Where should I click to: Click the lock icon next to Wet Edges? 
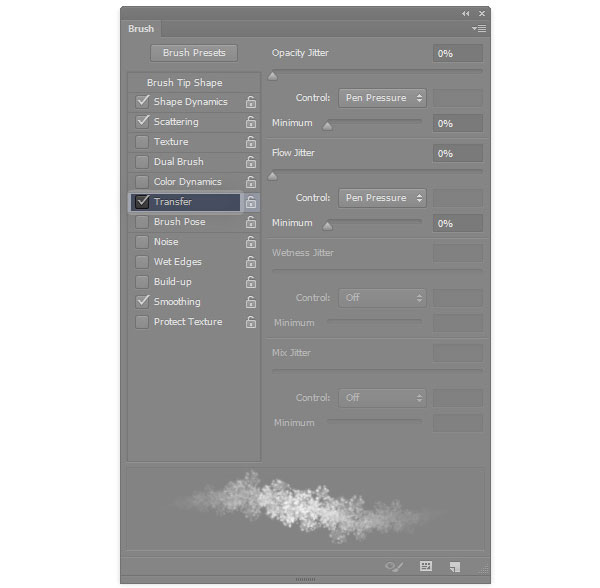(251, 262)
